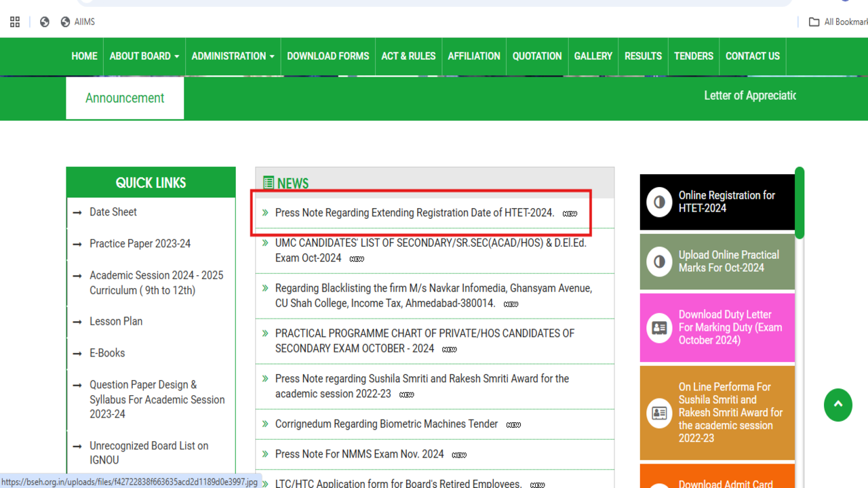Click the arrow icon beside Date Sheet
This screenshot has height=488, width=868.
pyautogui.click(x=77, y=213)
